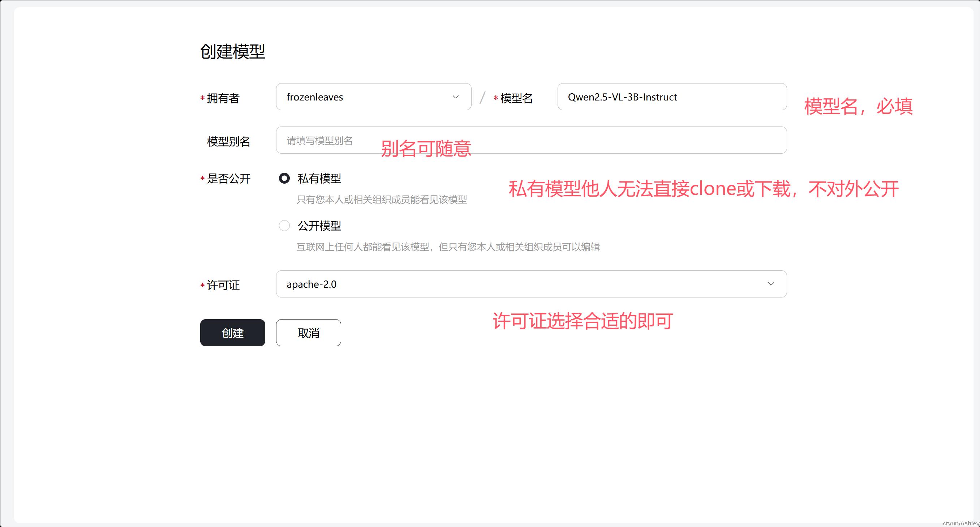The width and height of the screenshot is (980, 527).
Task: Click the description under 私有模型 about 组织成员
Action: pos(382,200)
